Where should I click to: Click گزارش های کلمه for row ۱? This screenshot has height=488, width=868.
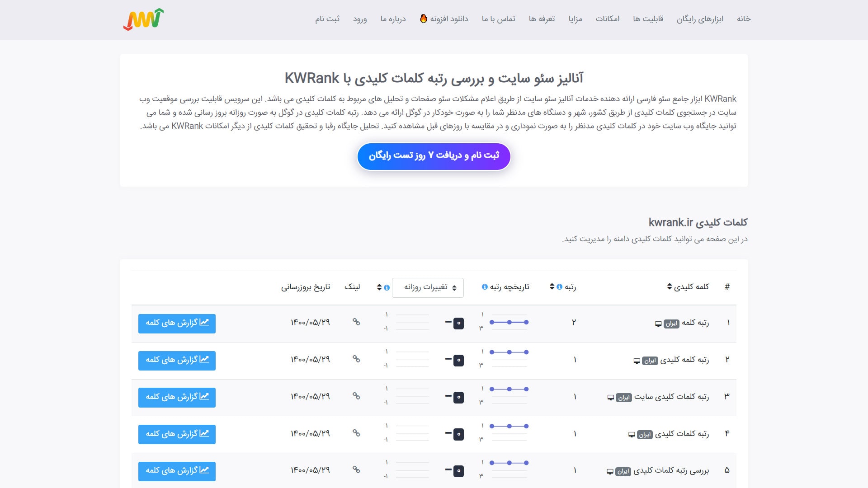pyautogui.click(x=177, y=324)
